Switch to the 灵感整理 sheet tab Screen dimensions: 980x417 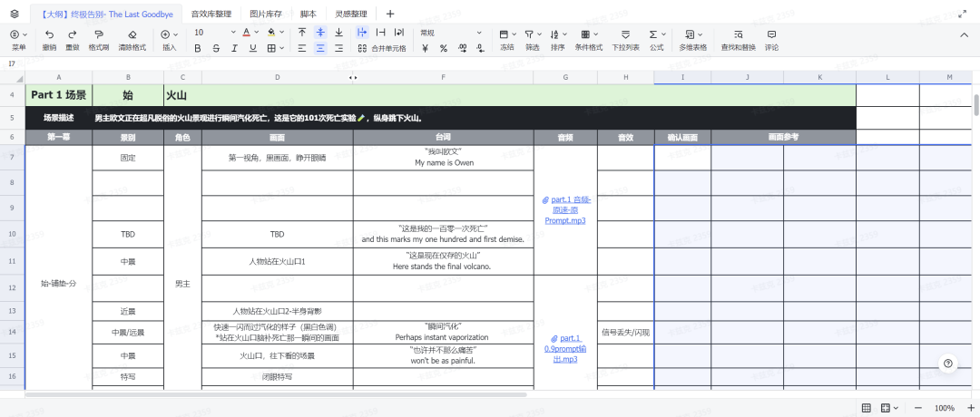(x=350, y=14)
